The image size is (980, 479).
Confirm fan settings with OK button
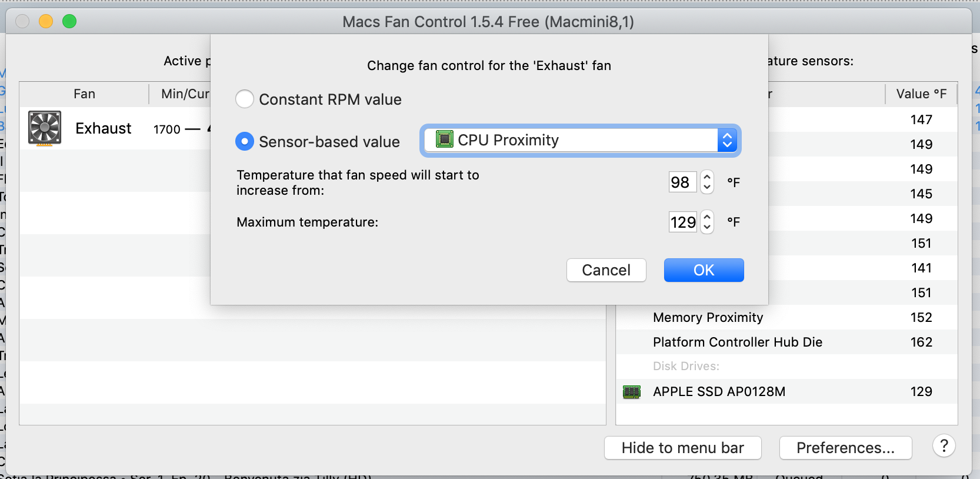point(704,270)
